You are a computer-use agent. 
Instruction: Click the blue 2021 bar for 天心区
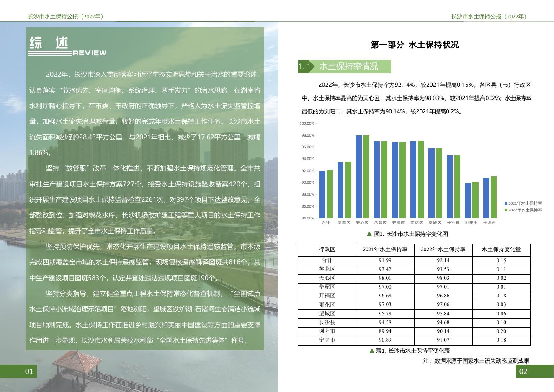click(x=358, y=177)
